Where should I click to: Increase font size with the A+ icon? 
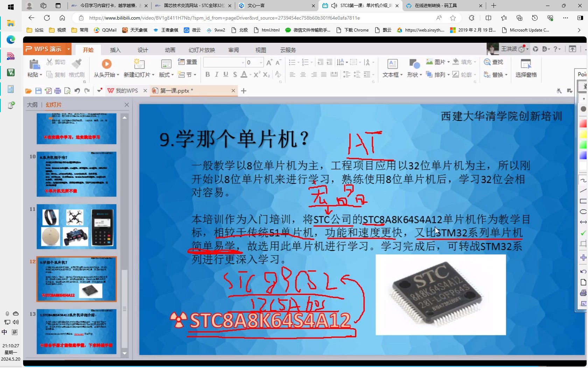(269, 62)
